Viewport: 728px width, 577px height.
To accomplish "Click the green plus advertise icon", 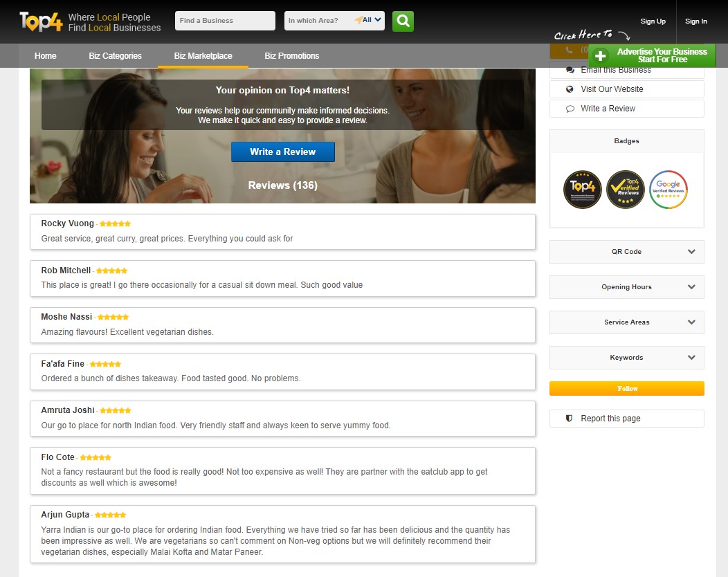I will pyautogui.click(x=601, y=56).
